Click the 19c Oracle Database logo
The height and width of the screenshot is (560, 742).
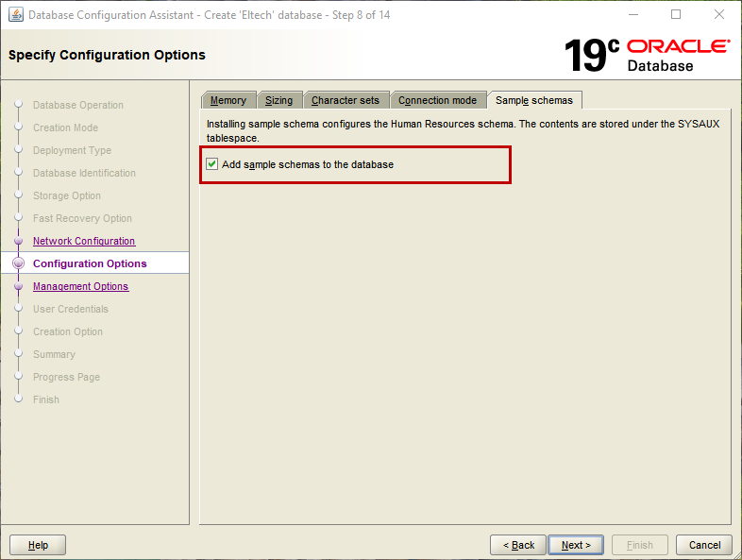(647, 56)
